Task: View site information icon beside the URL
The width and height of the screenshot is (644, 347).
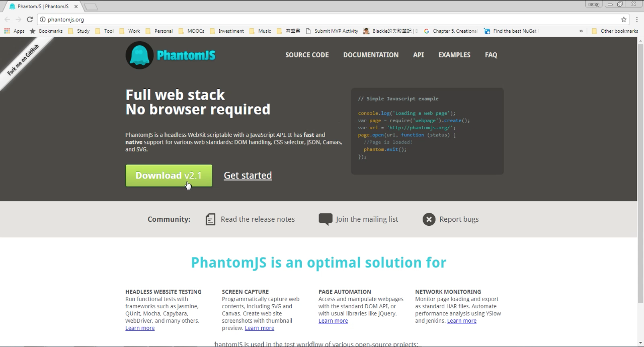Action: (43, 20)
